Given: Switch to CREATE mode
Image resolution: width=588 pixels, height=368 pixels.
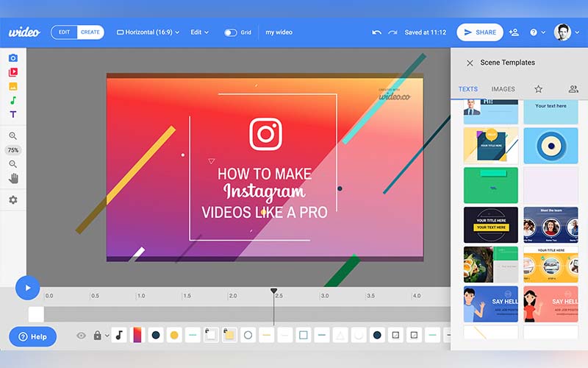Looking at the screenshot, I should [90, 32].
